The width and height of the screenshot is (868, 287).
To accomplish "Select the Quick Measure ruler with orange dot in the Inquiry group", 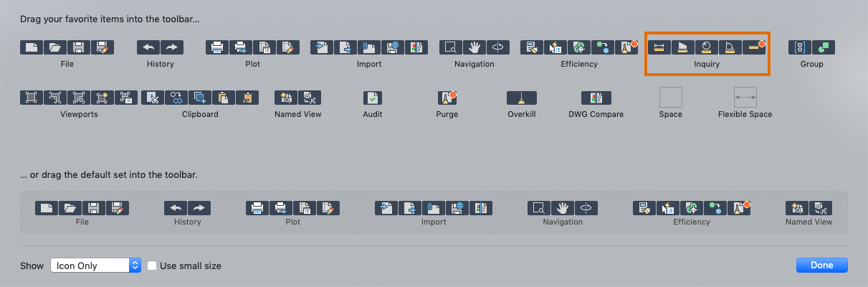I will 754,48.
